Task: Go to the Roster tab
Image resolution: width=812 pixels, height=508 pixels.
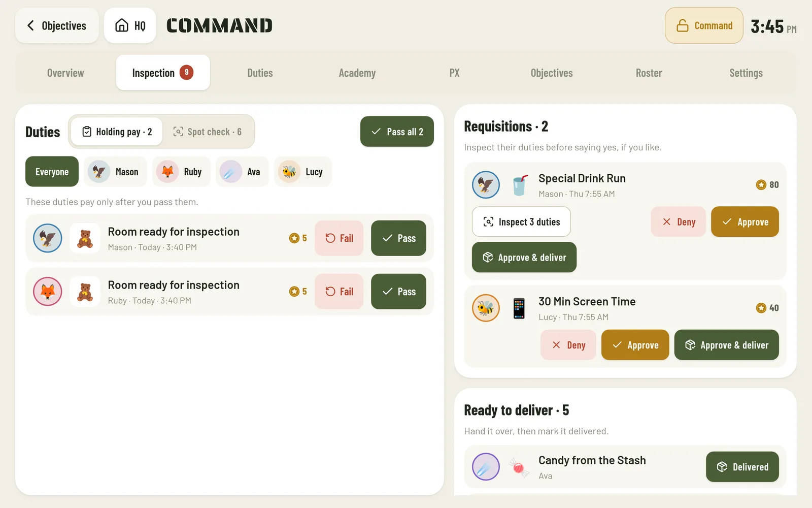Action: pyautogui.click(x=649, y=73)
